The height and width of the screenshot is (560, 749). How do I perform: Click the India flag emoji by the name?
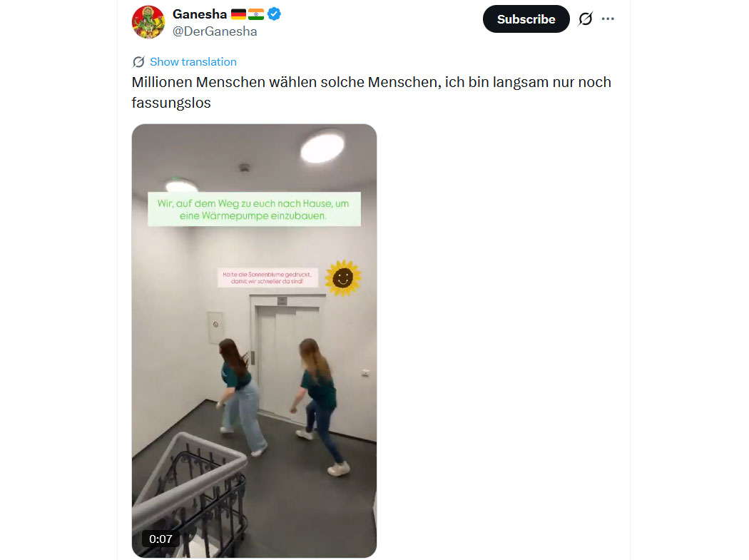(256, 15)
